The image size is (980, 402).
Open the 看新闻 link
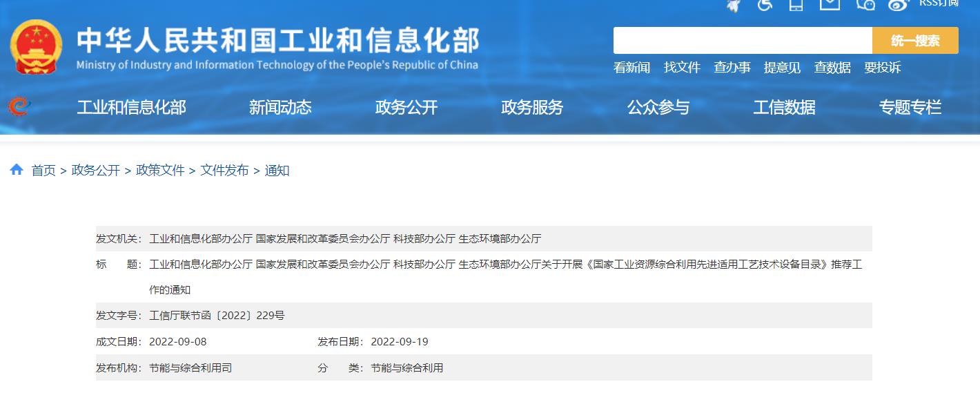point(632,67)
